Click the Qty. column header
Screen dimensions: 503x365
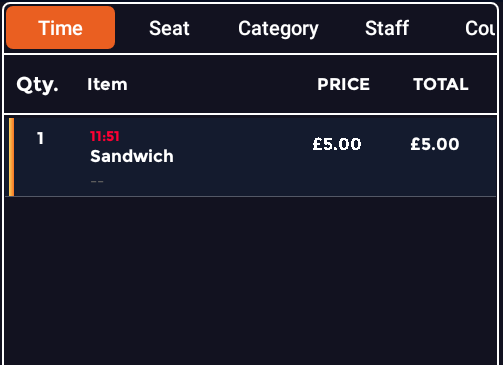coord(37,85)
